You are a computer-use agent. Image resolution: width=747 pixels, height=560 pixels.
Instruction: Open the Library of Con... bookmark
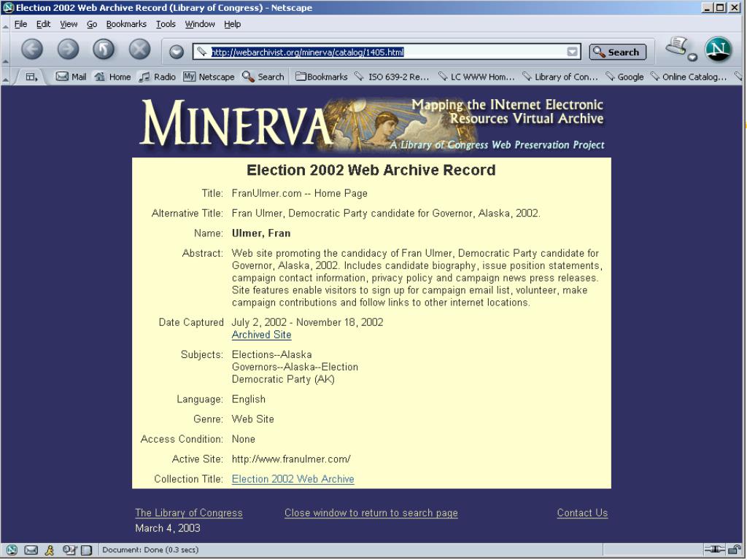pos(560,77)
